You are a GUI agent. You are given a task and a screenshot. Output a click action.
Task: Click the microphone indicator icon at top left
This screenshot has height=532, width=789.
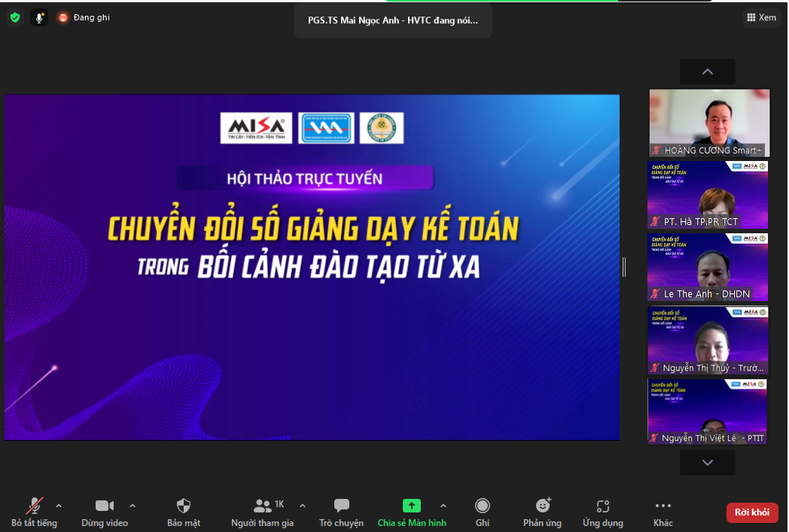tap(39, 17)
